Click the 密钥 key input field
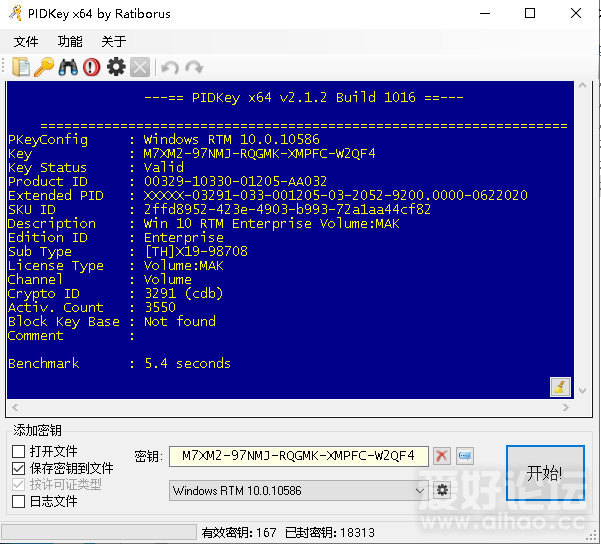 tap(298, 456)
